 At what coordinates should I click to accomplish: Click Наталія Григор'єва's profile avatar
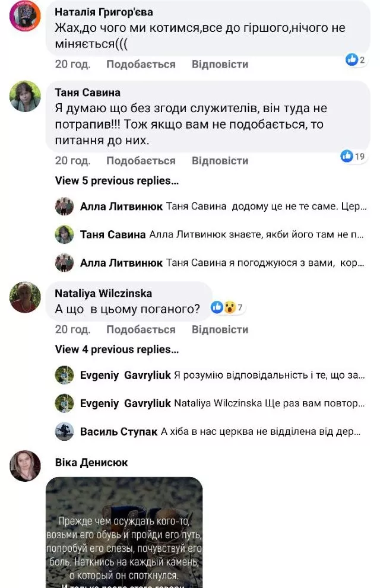click(26, 15)
